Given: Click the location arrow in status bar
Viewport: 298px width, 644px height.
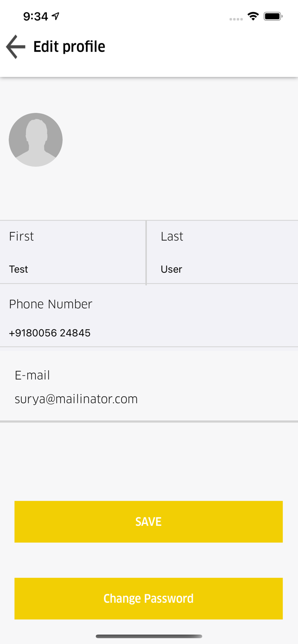Looking at the screenshot, I should pos(55,16).
